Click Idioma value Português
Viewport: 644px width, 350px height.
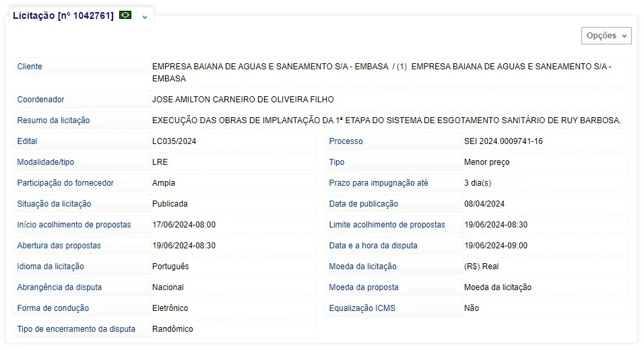tap(170, 267)
